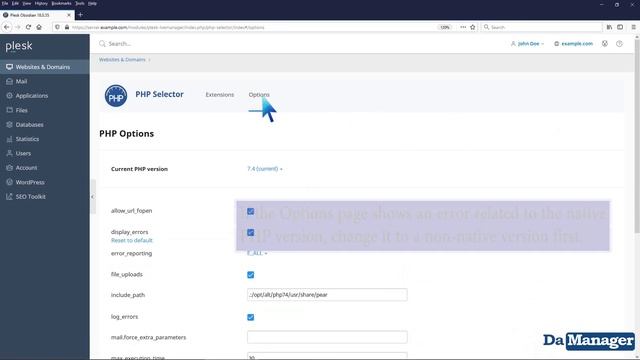Open the Current PHP version 7.4 dropdown
The width and height of the screenshot is (640, 360).
pos(264,169)
